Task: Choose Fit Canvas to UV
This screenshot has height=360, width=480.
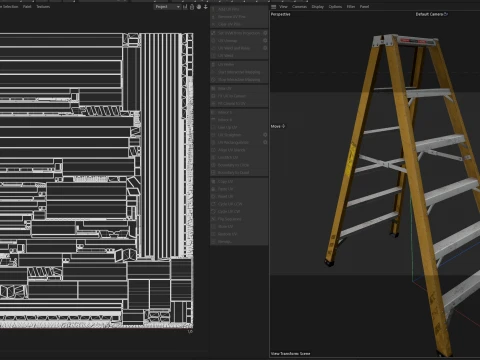Action: (239, 104)
